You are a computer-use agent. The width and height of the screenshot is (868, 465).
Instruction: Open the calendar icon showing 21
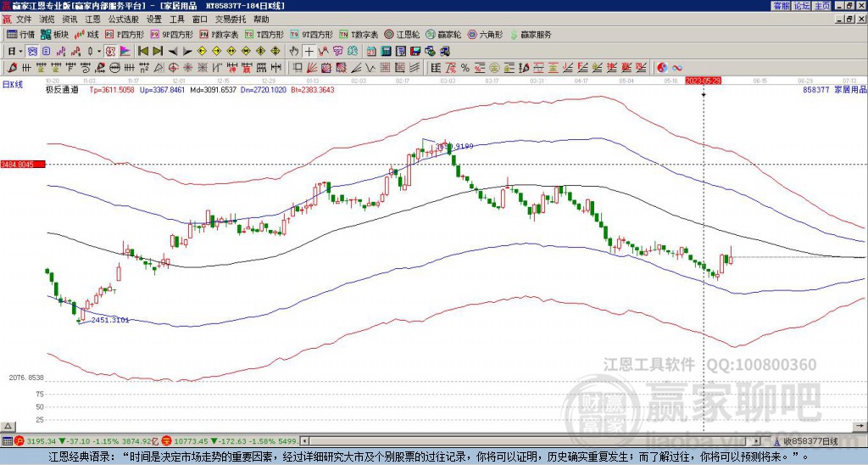point(371,52)
